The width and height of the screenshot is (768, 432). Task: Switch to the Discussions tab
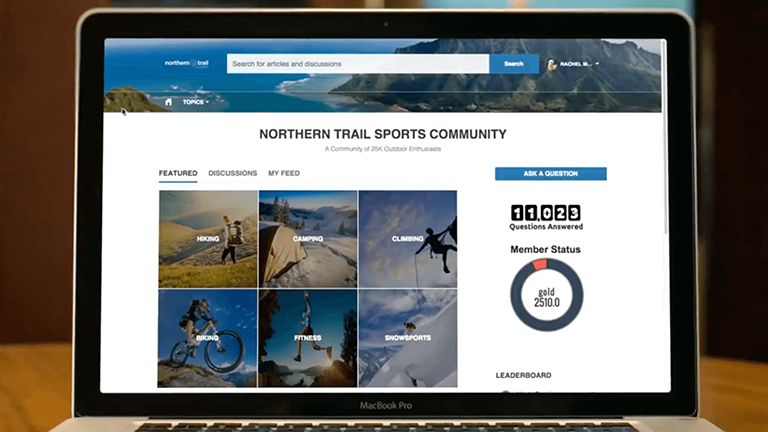(x=232, y=173)
